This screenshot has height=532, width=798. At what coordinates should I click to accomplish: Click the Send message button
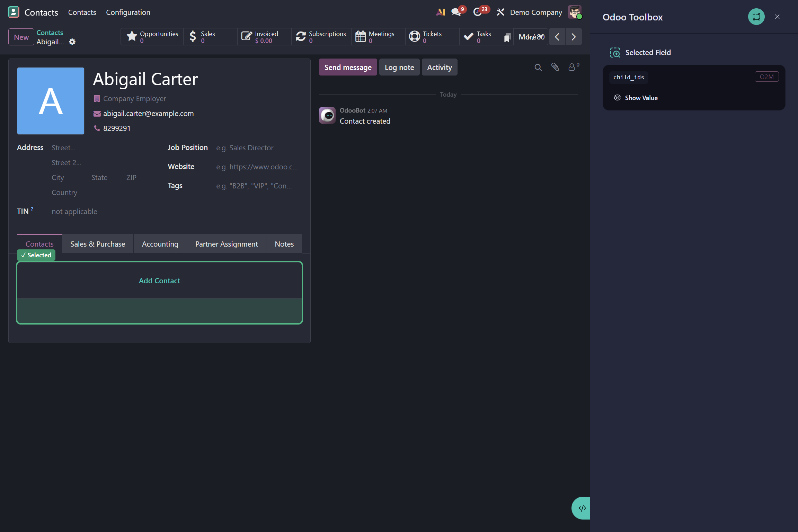[348, 67]
